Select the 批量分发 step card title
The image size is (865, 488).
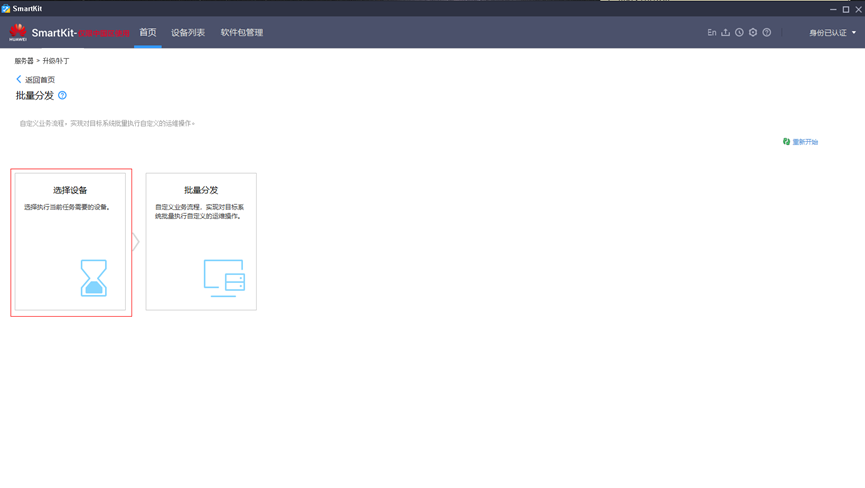click(201, 190)
